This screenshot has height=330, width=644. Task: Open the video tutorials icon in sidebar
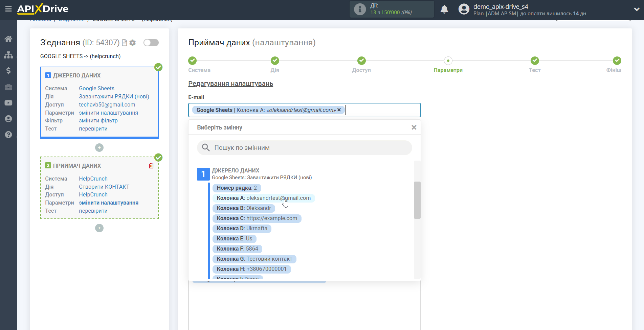[x=8, y=103]
